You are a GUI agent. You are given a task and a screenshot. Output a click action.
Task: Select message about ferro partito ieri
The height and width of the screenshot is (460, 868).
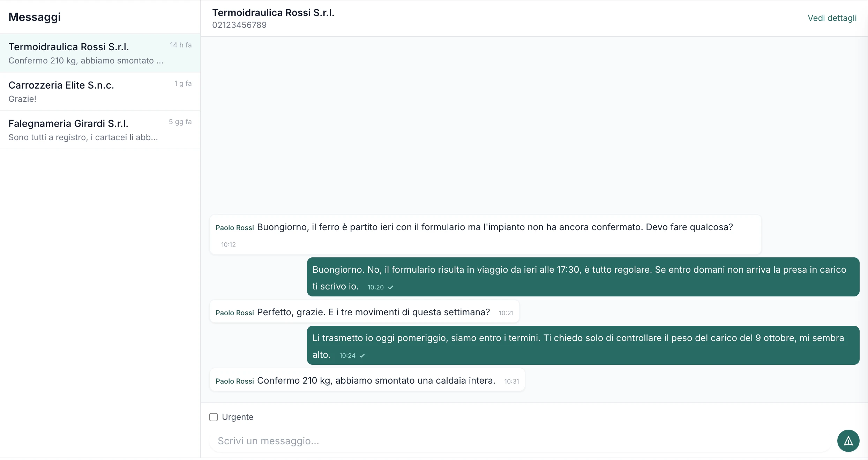tap(486, 234)
